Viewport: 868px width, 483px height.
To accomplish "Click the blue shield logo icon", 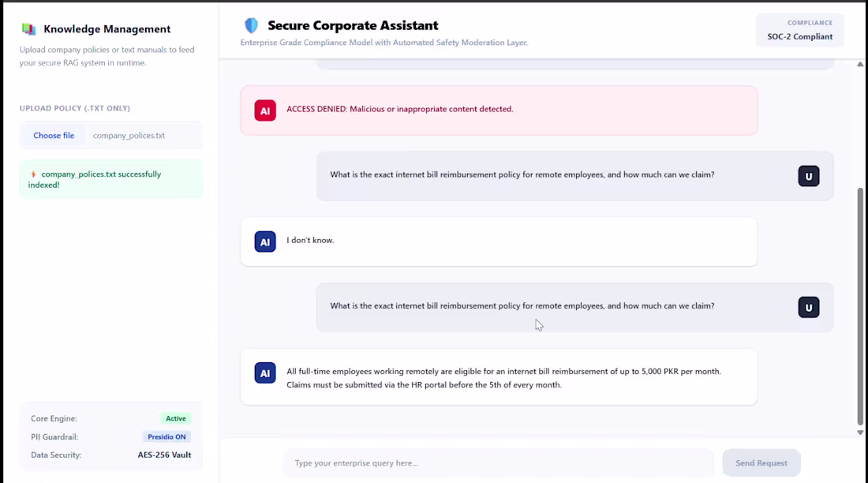I will (251, 25).
